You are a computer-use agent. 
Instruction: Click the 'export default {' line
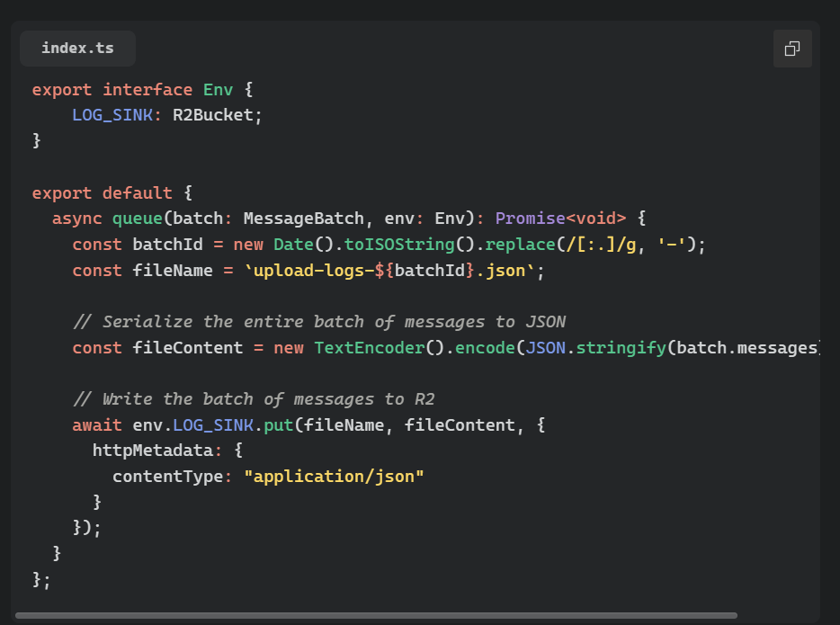click(x=112, y=192)
